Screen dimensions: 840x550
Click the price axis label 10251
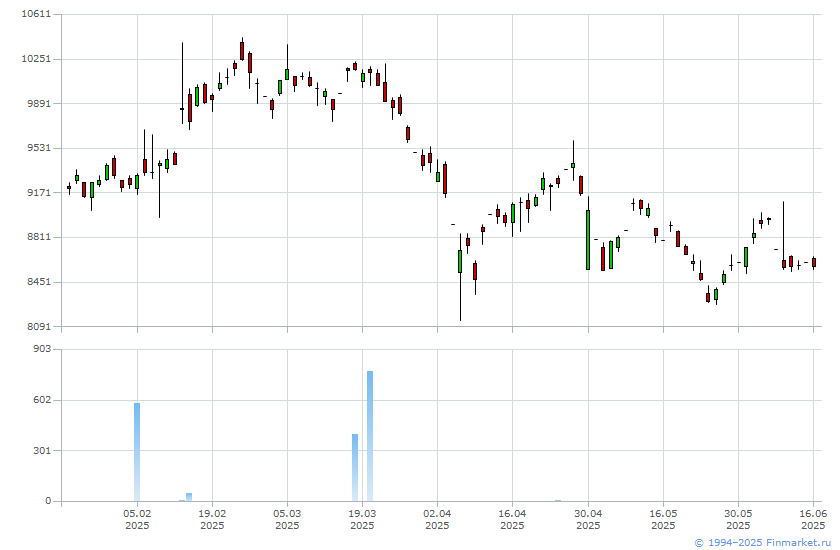pyautogui.click(x=36, y=58)
